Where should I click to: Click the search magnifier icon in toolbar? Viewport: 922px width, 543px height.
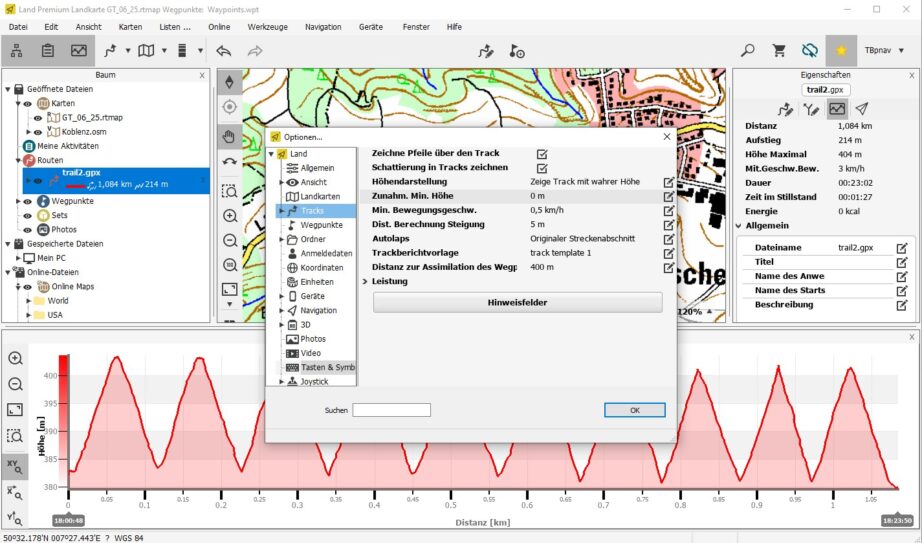tap(748, 50)
